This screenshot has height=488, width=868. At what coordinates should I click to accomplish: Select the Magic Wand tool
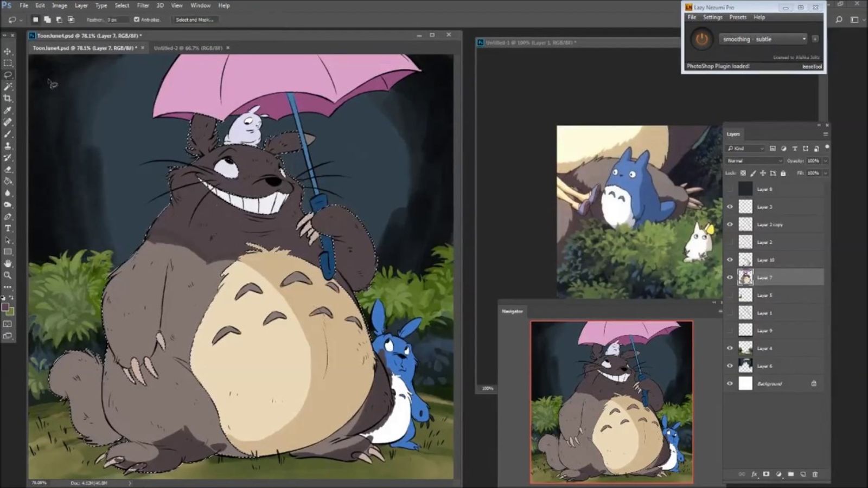pyautogui.click(x=8, y=87)
